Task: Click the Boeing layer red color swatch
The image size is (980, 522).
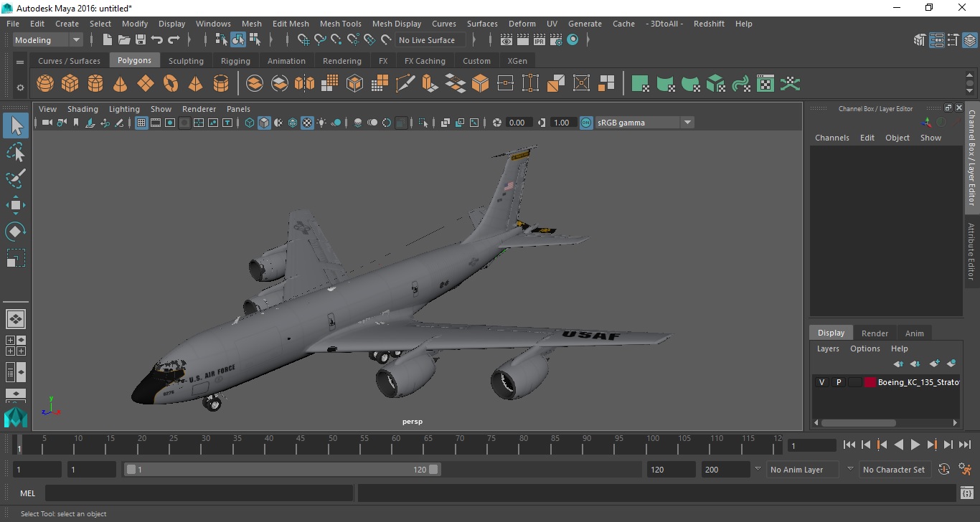Action: tap(870, 382)
